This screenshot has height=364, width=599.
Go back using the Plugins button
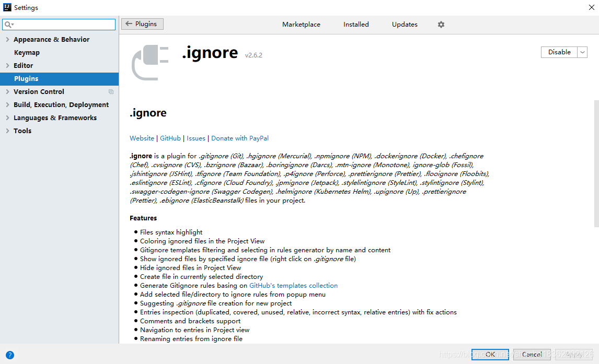pyautogui.click(x=142, y=24)
